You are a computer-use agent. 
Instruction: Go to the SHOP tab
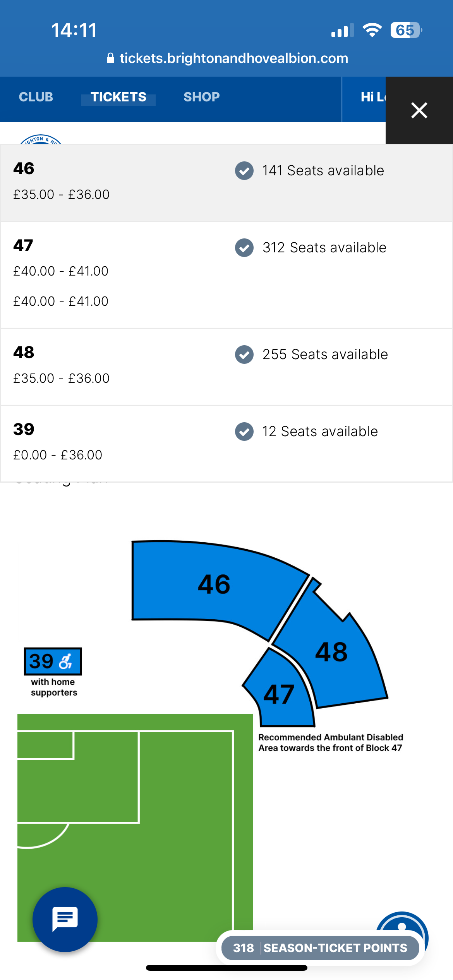201,97
